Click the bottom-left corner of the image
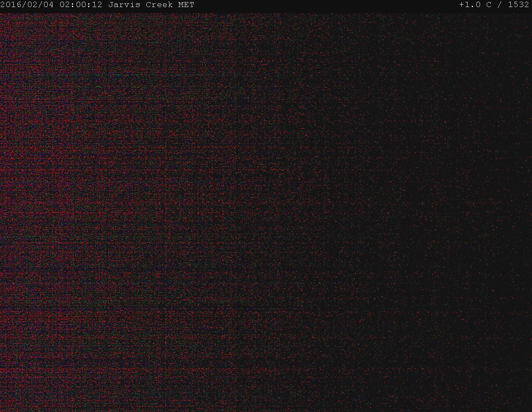This screenshot has width=532, height=412. [x=3, y=408]
